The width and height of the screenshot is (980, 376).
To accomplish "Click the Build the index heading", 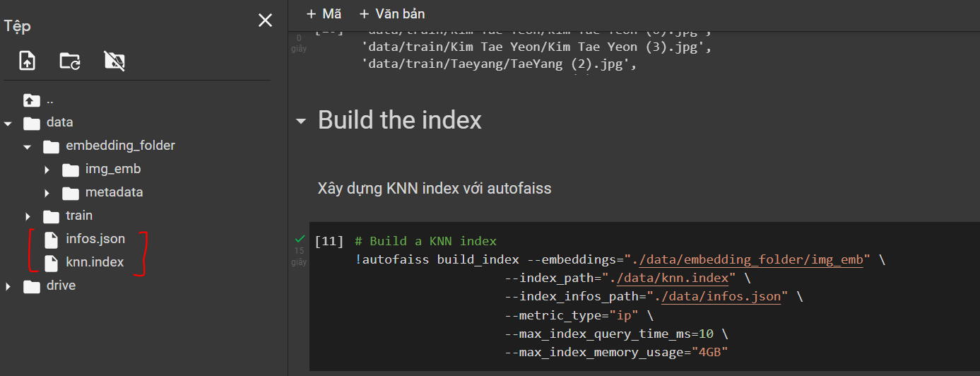I will (x=400, y=120).
